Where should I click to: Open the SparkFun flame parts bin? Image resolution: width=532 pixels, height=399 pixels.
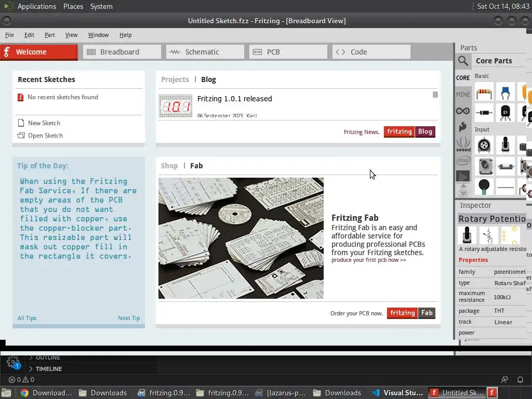(463, 127)
